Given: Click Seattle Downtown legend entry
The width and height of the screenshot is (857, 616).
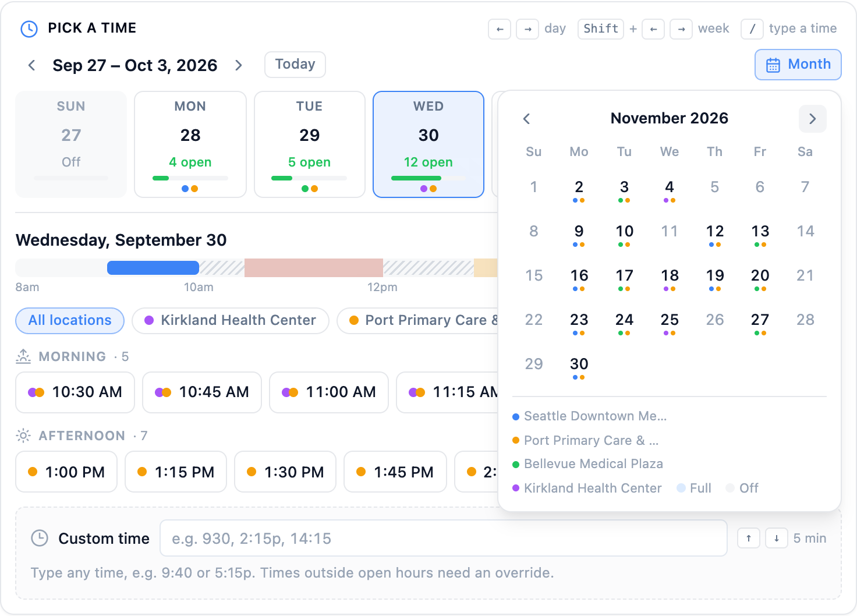Looking at the screenshot, I should [589, 416].
